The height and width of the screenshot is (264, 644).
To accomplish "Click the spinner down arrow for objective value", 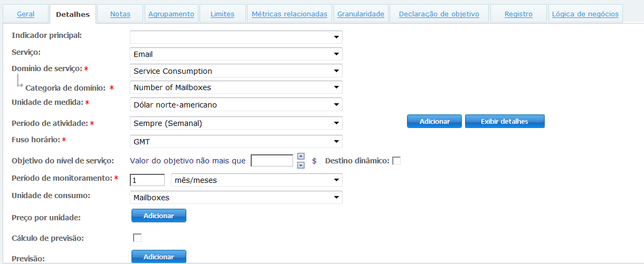I will 301,165.
